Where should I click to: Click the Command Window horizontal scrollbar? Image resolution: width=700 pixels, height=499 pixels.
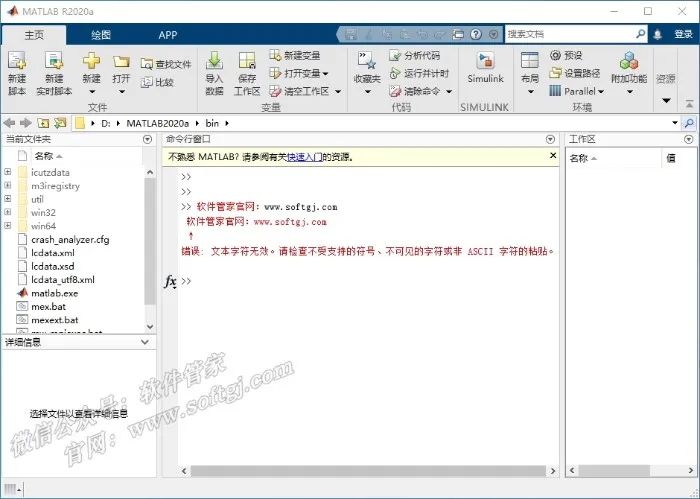click(x=368, y=470)
